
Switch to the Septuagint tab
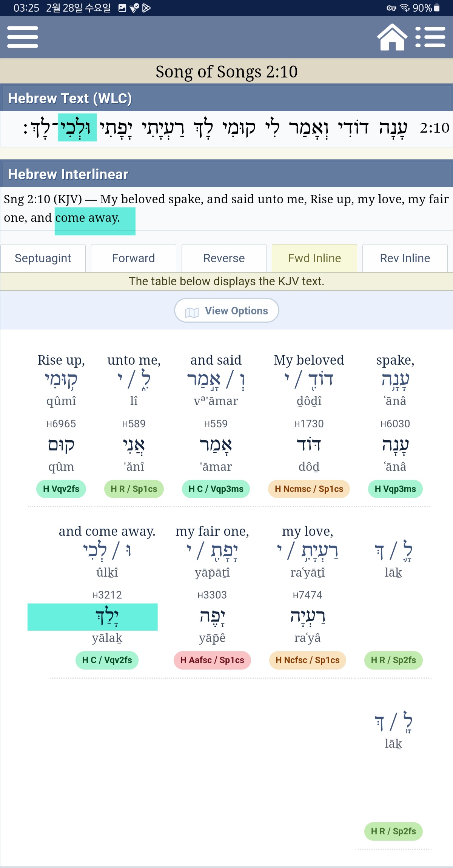[43, 258]
